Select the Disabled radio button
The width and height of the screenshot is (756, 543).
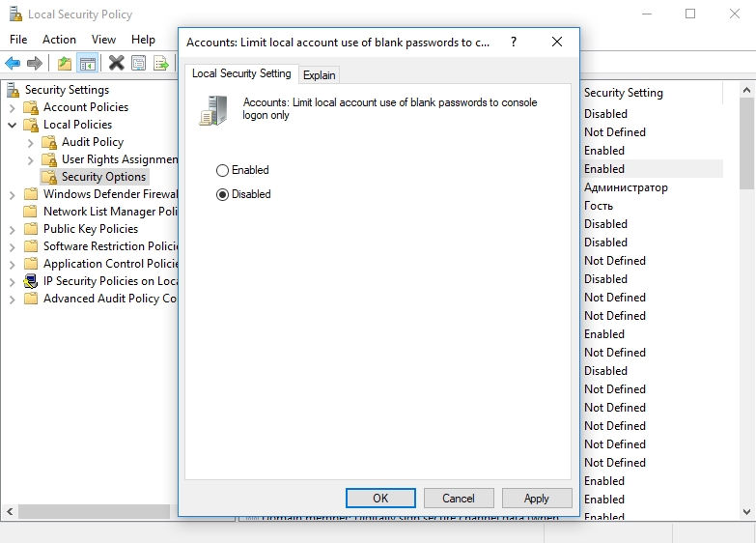223,194
